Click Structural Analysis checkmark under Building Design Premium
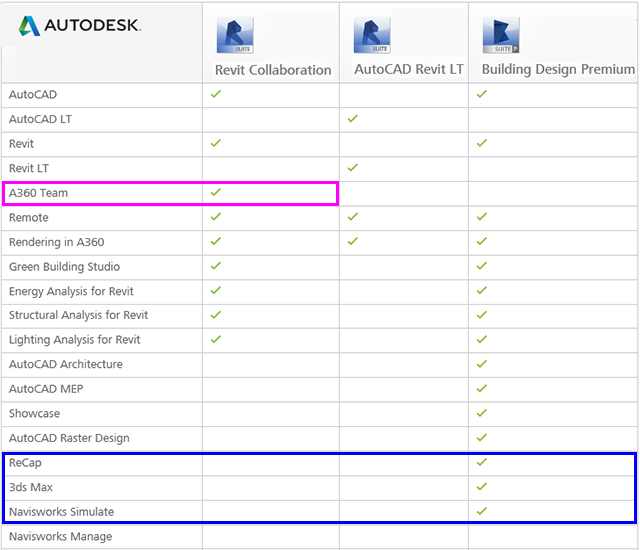This screenshot has width=640, height=550. (x=482, y=315)
